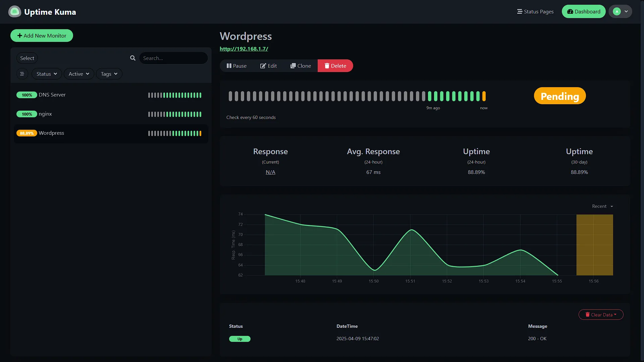The image size is (644, 362).
Task: Add a new monitor
Action: coord(42,36)
